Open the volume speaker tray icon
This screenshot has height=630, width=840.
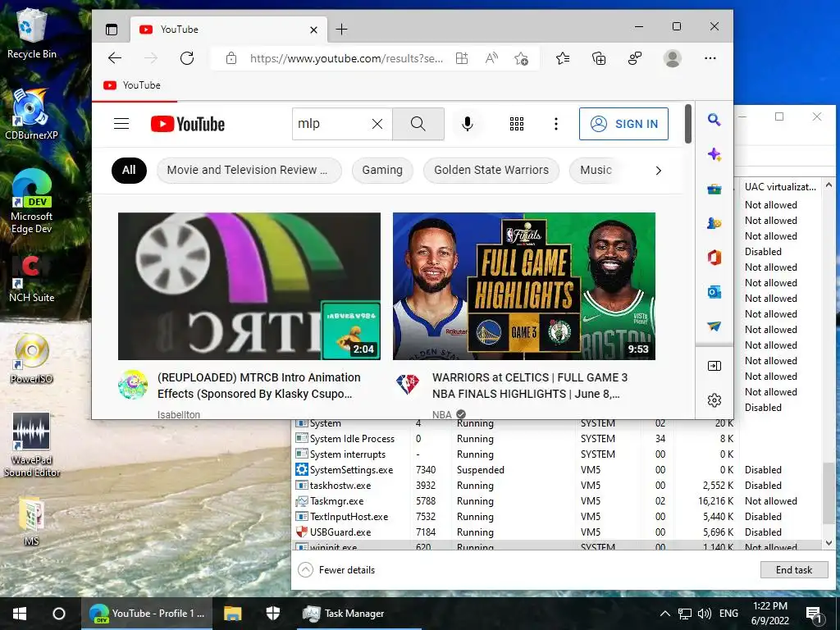point(705,614)
